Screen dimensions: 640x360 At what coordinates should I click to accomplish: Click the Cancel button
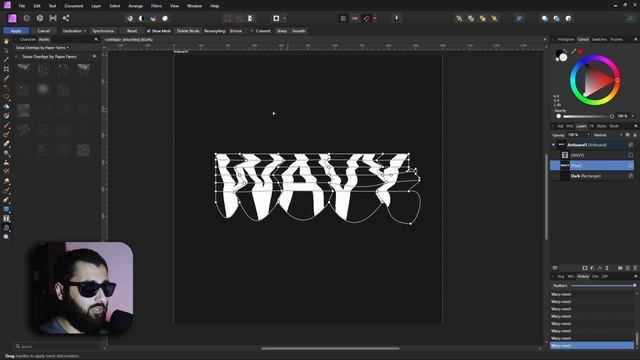44,31
